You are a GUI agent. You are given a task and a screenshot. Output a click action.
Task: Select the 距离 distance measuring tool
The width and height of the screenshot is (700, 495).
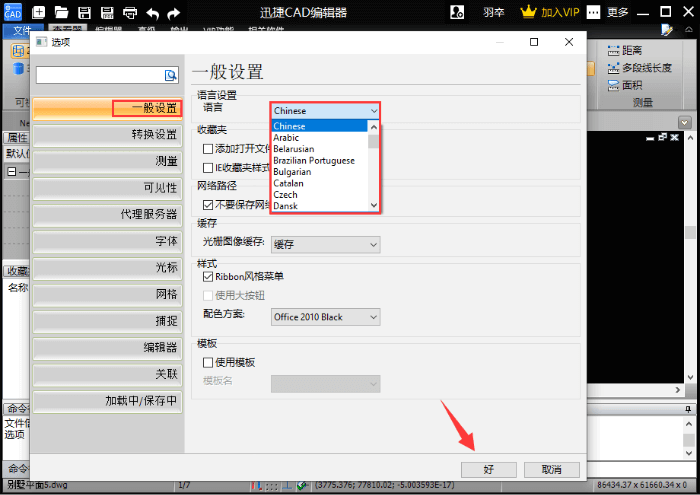coord(625,50)
